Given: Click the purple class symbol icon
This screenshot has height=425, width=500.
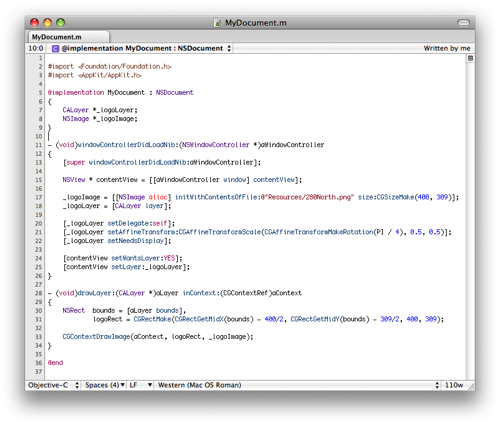Looking at the screenshot, I should tap(55, 49).
